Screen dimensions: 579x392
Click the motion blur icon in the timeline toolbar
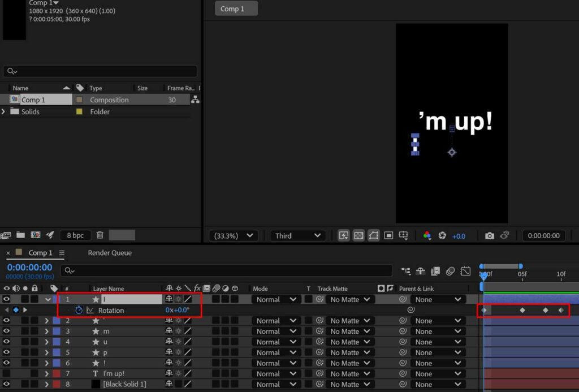[450, 271]
